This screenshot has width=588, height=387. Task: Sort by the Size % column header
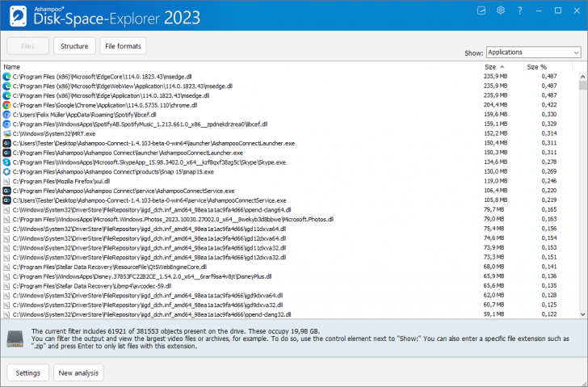click(x=548, y=67)
